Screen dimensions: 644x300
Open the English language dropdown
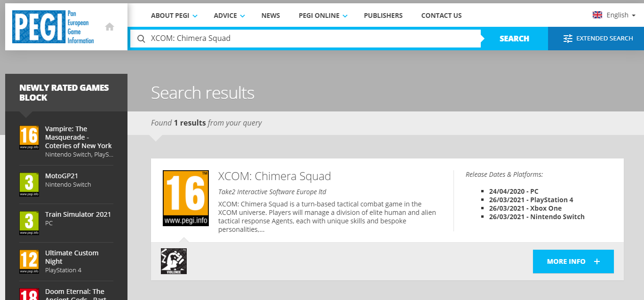[x=621, y=15]
